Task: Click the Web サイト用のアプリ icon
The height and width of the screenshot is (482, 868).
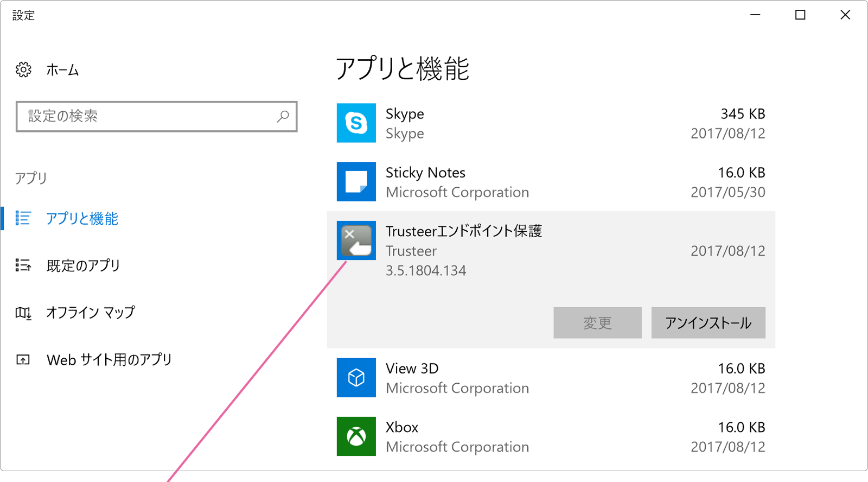Action: pos(23,359)
